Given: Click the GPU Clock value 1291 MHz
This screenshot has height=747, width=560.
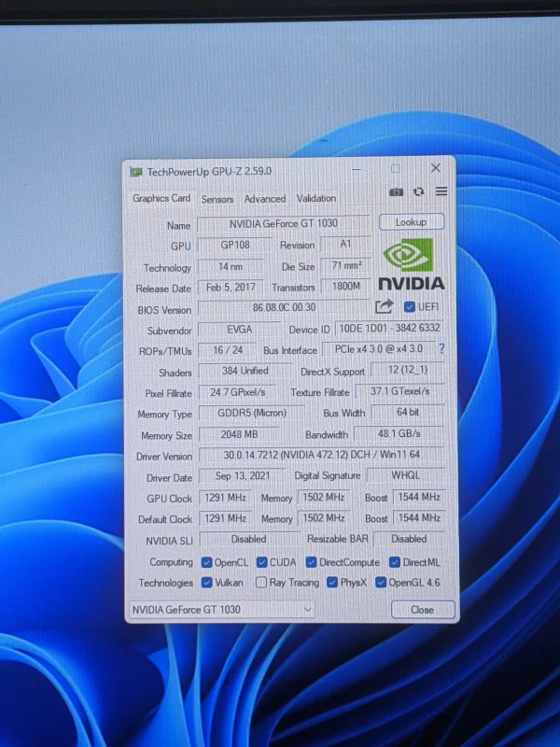Looking at the screenshot, I should [225, 498].
